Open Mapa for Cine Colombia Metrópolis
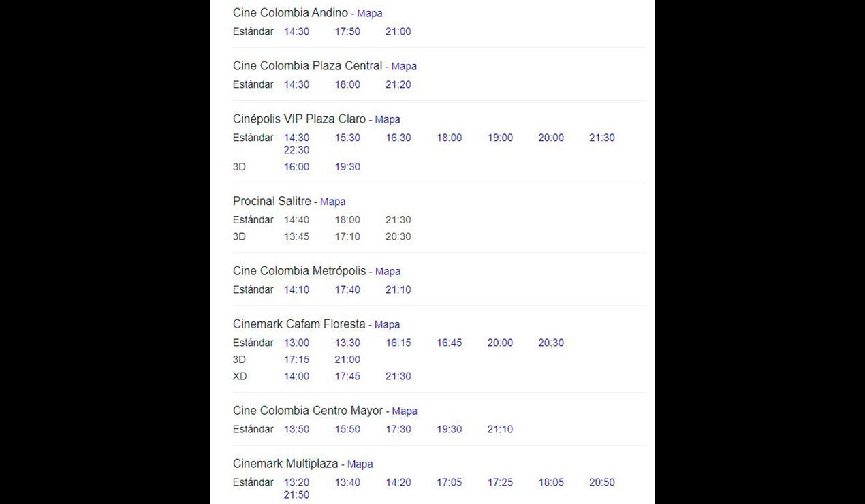 coord(388,272)
